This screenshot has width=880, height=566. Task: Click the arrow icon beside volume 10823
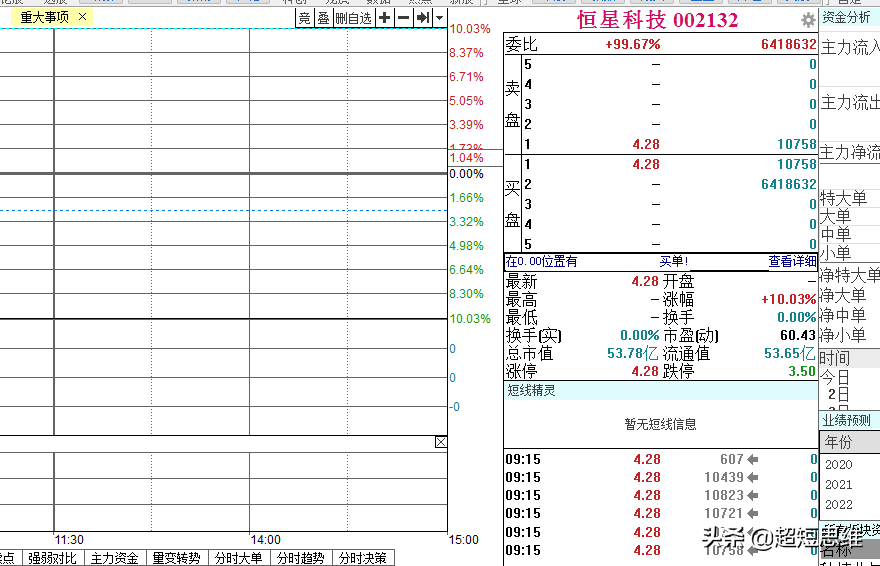(x=753, y=495)
